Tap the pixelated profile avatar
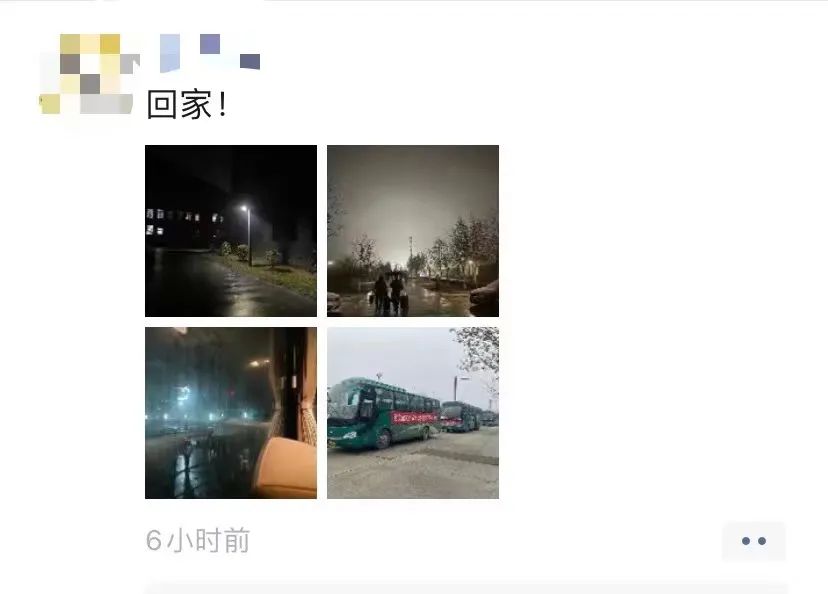Screen dimensions: 828x594 [87, 74]
